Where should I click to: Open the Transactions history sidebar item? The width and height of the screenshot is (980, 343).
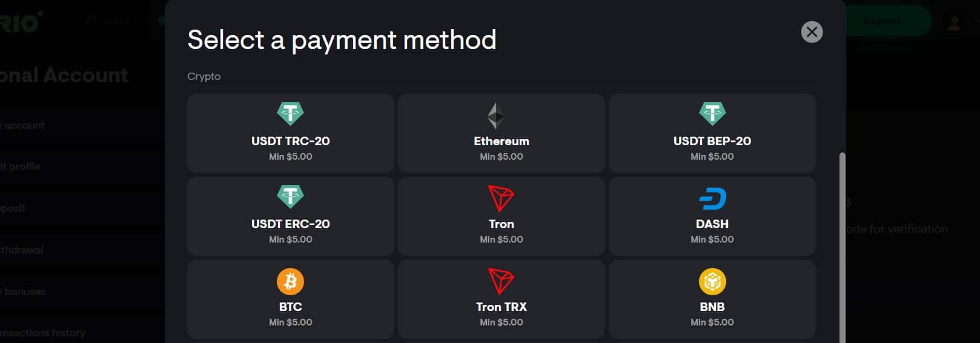click(42, 333)
